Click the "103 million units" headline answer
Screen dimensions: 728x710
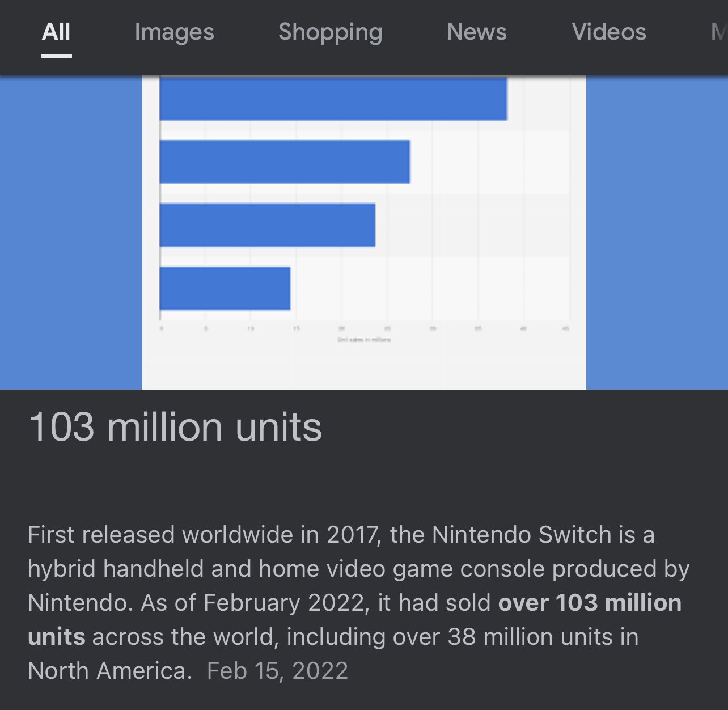(175, 427)
